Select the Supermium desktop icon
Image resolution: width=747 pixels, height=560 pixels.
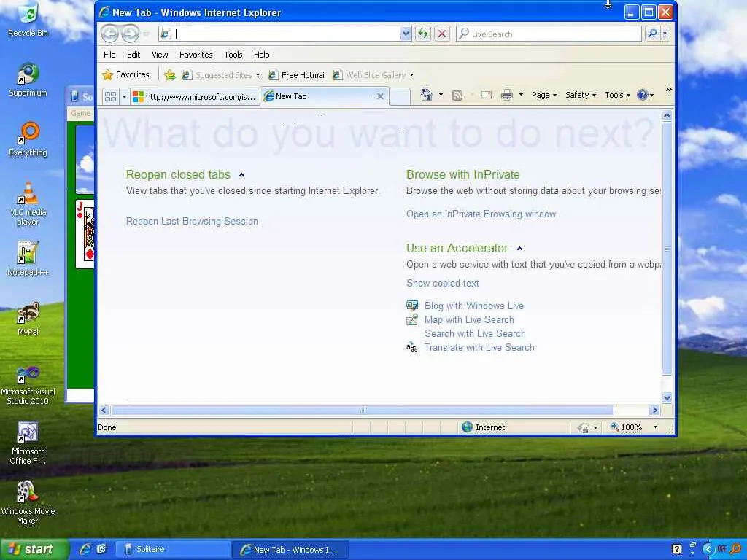[x=28, y=80]
